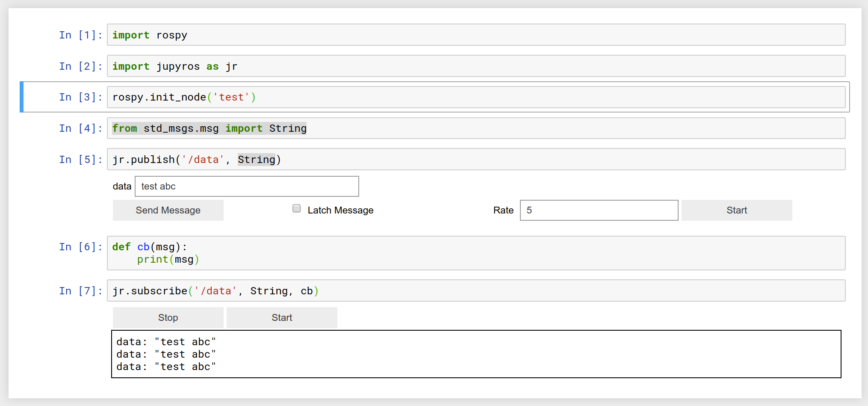This screenshot has height=406, width=868.
Task: Enable the Latch Message checkbox
Action: click(296, 208)
